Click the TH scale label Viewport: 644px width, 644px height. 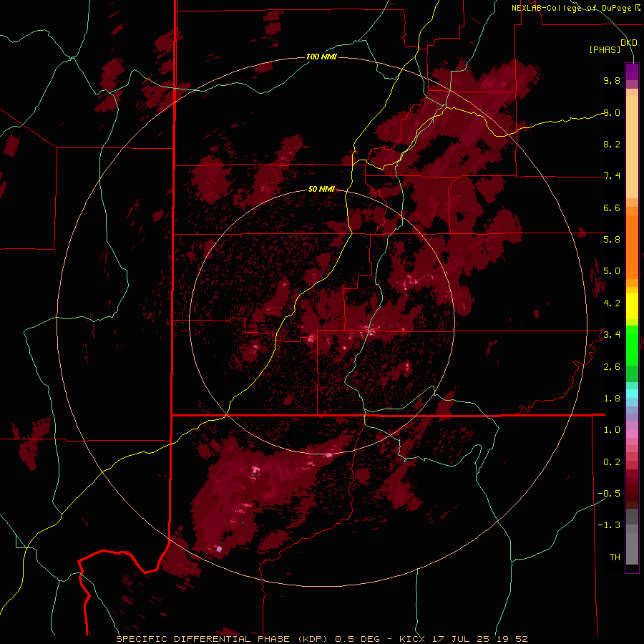coord(615,557)
